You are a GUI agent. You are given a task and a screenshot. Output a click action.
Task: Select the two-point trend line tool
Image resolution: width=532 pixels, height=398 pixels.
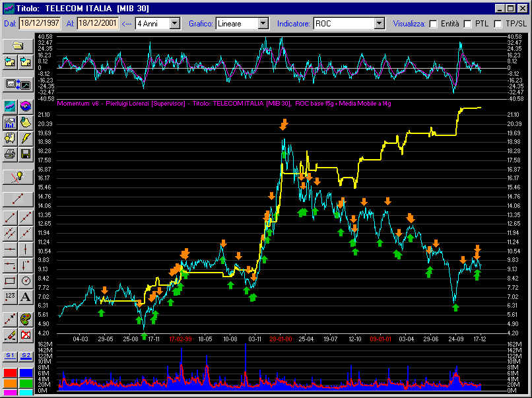pyautogui.click(x=10, y=218)
